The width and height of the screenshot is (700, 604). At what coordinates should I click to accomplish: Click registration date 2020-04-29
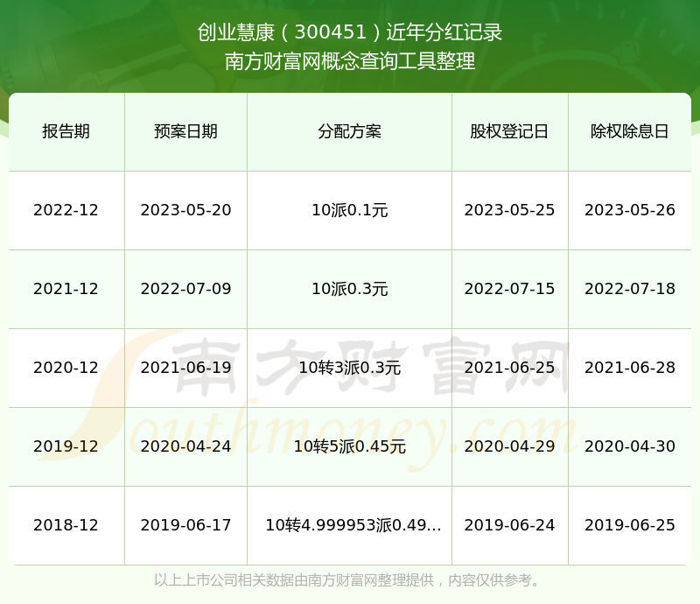click(509, 446)
